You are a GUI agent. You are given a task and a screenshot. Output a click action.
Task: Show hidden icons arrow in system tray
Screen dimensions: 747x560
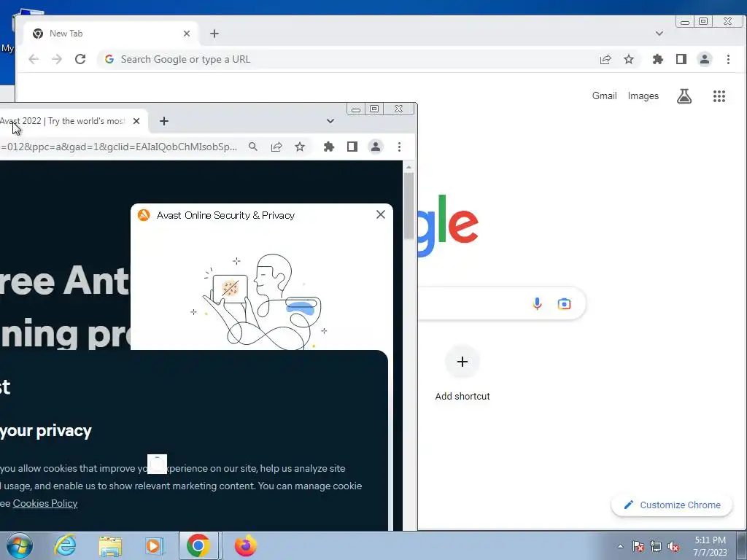(x=620, y=546)
